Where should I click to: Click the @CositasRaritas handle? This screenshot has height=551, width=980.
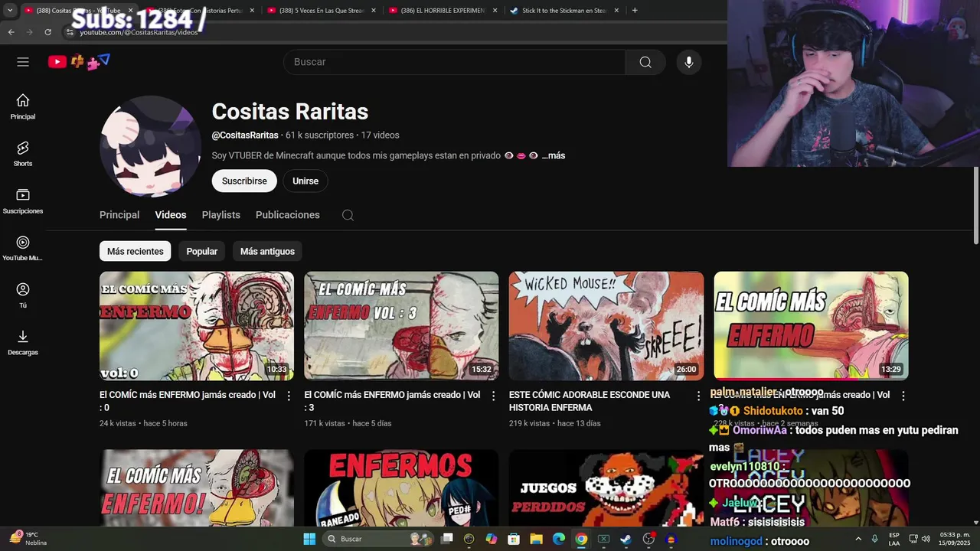(245, 135)
